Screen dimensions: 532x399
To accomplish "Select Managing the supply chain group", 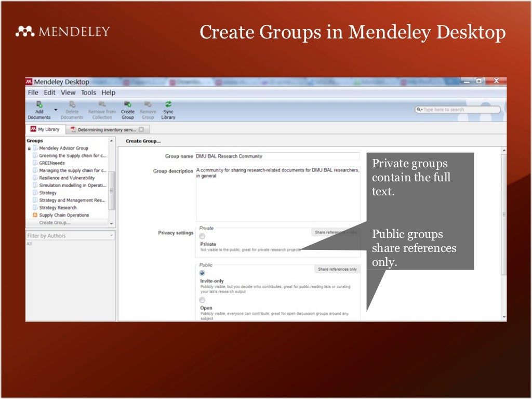I will point(73,170).
